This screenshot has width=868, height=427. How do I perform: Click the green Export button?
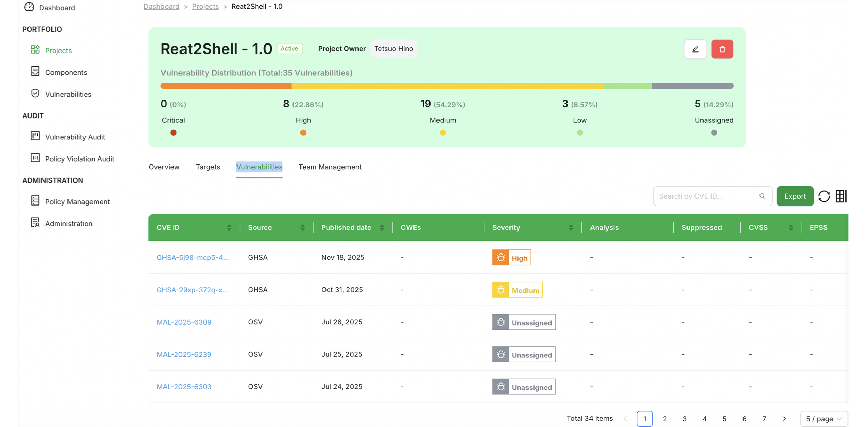click(795, 196)
